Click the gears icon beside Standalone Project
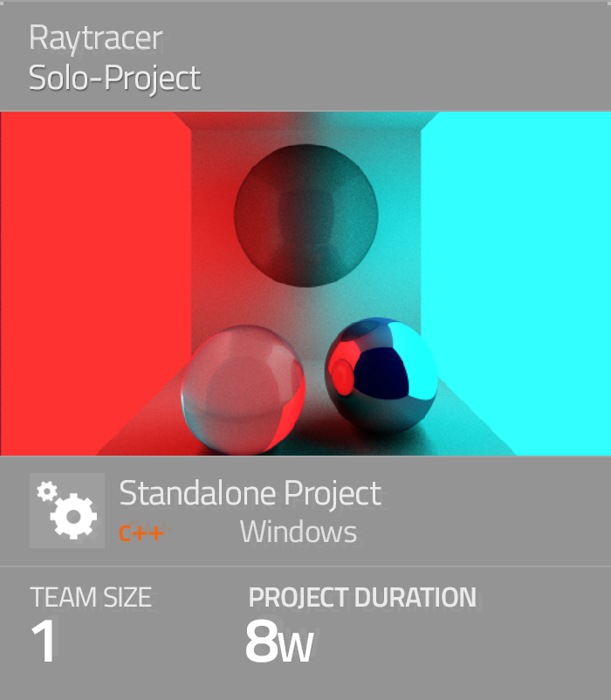The width and height of the screenshot is (611, 700). pos(67,511)
